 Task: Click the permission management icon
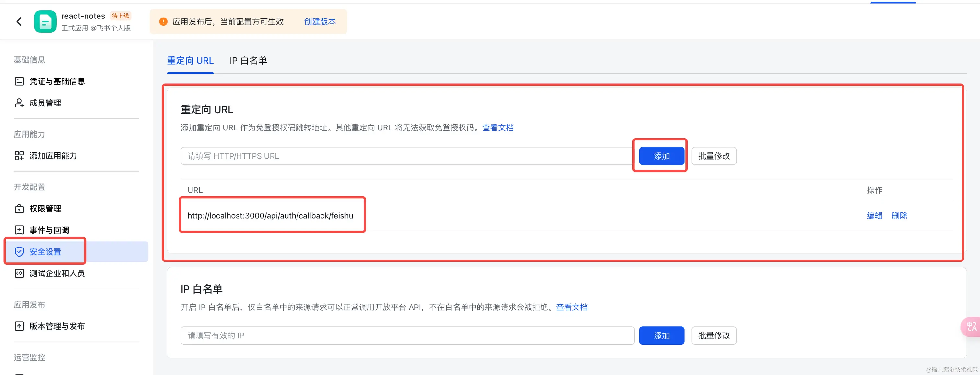19,209
